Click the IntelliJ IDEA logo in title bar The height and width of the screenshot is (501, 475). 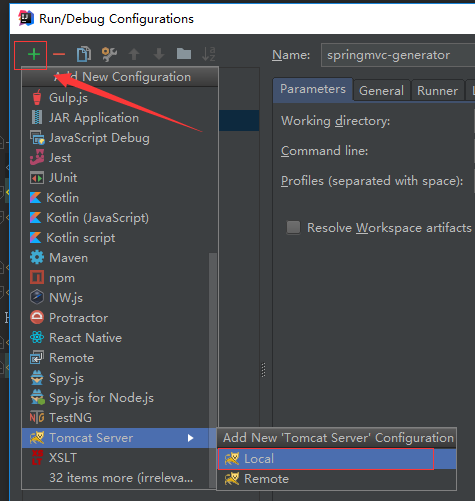click(26, 18)
